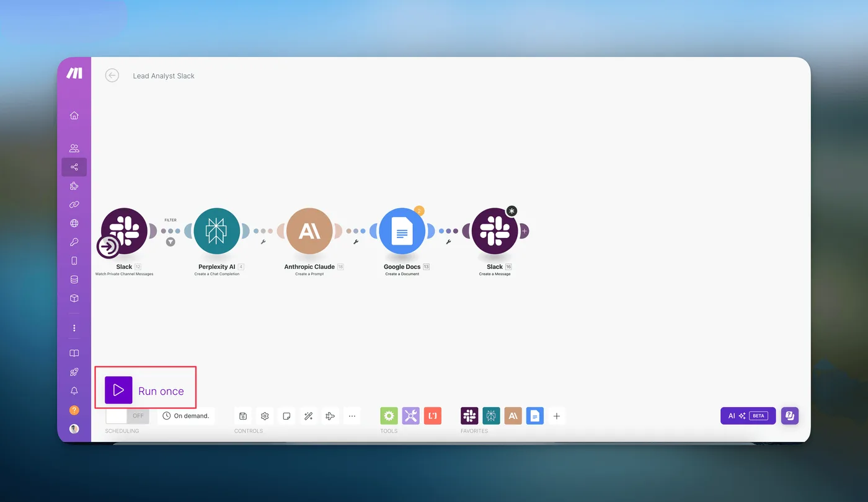The height and width of the screenshot is (502, 868).
Task: Open Help via the orange question mark
Action: (x=74, y=410)
